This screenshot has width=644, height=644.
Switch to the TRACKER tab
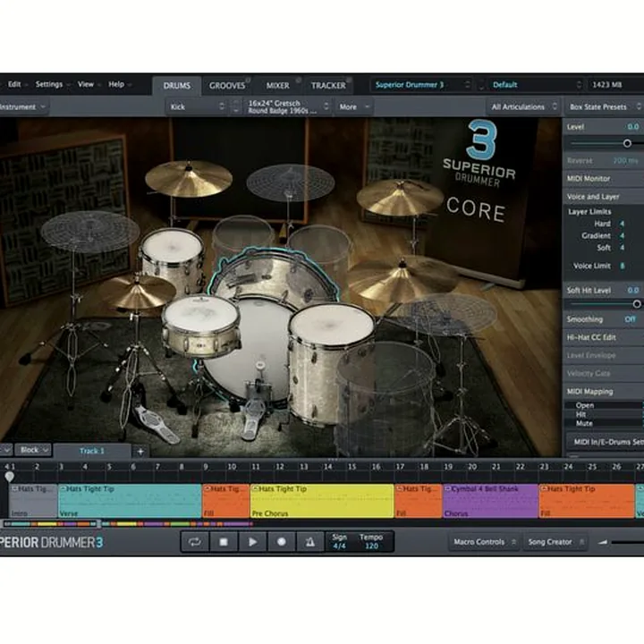(328, 86)
